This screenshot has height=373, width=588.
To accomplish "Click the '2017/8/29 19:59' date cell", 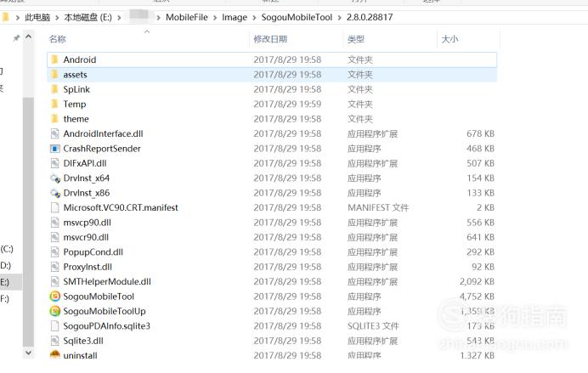I will tap(287, 105).
